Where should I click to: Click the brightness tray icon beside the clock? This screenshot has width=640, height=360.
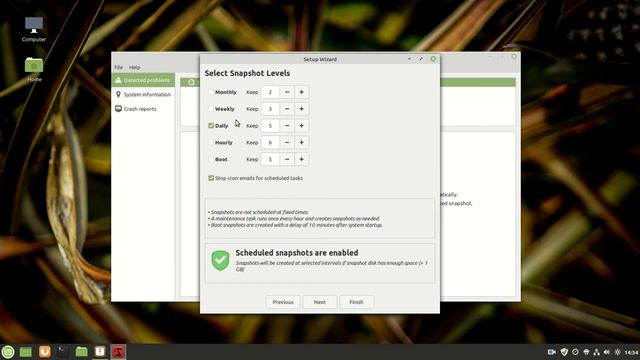coord(617,352)
